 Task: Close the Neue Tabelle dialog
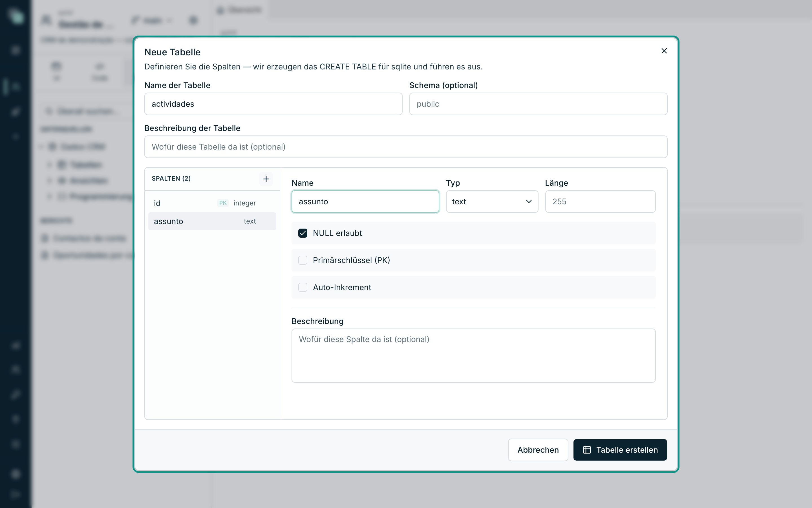pos(664,51)
